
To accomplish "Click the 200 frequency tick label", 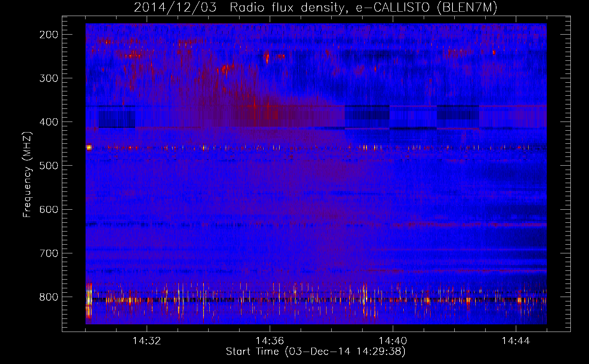I will coord(49,35).
